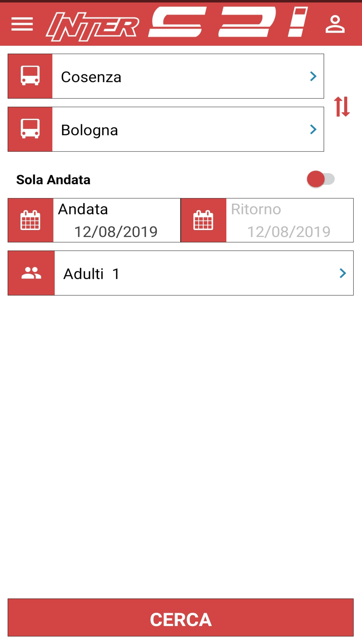Select the Ritorno date field
The height and width of the screenshot is (644, 362).
pos(289,232)
